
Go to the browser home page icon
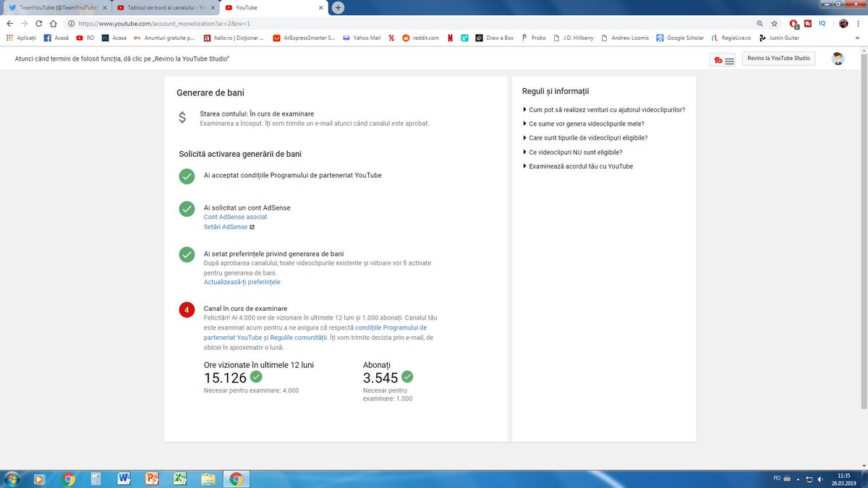point(54,23)
